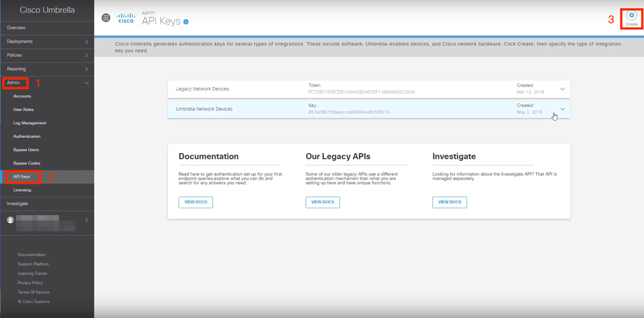Go to Overview in sidebar

point(16,28)
